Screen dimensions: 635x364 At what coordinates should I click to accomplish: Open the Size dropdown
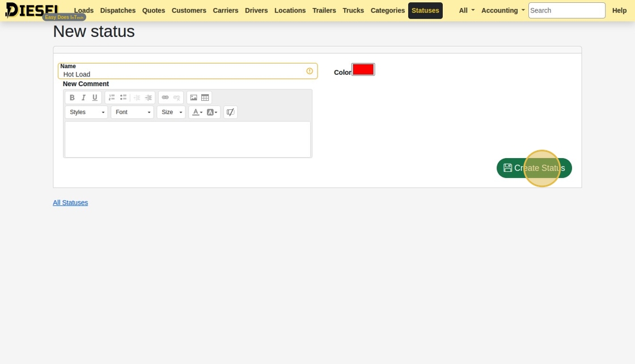(x=171, y=112)
